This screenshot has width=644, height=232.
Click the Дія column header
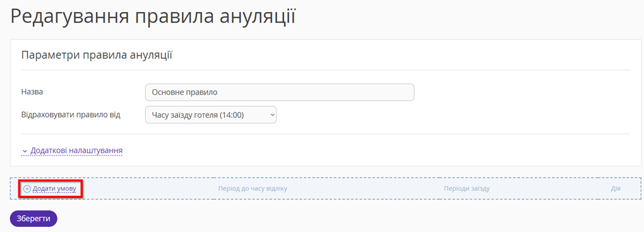(x=615, y=189)
